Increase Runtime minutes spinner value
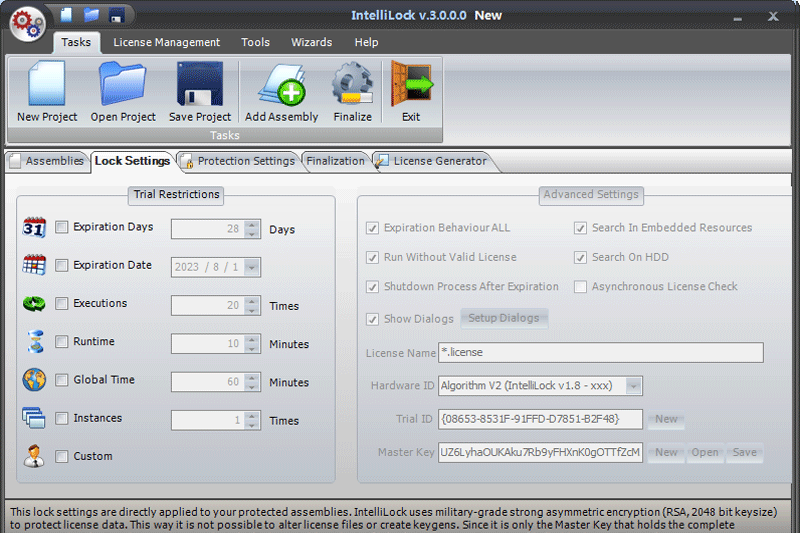 point(252,339)
